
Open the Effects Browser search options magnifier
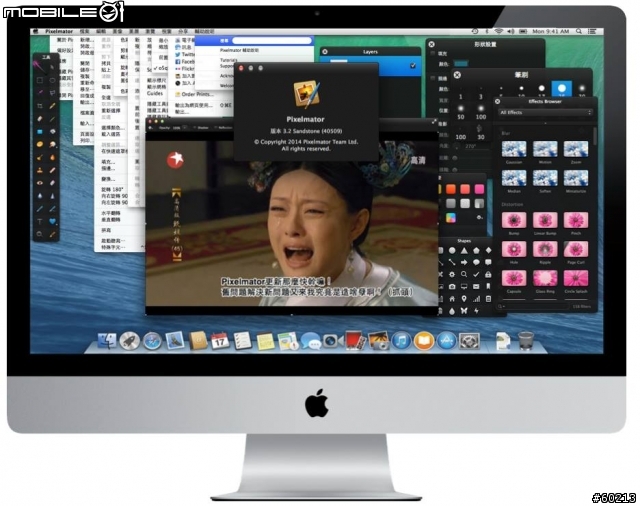click(x=501, y=306)
